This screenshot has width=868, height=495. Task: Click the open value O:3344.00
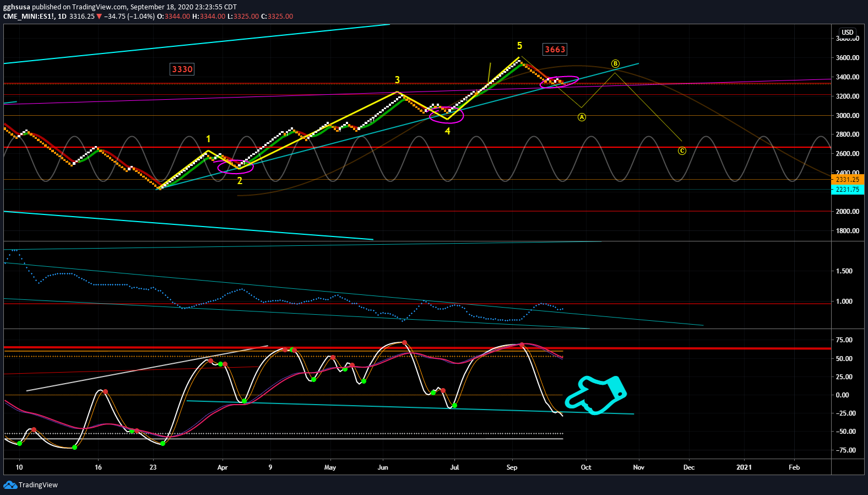coord(173,17)
